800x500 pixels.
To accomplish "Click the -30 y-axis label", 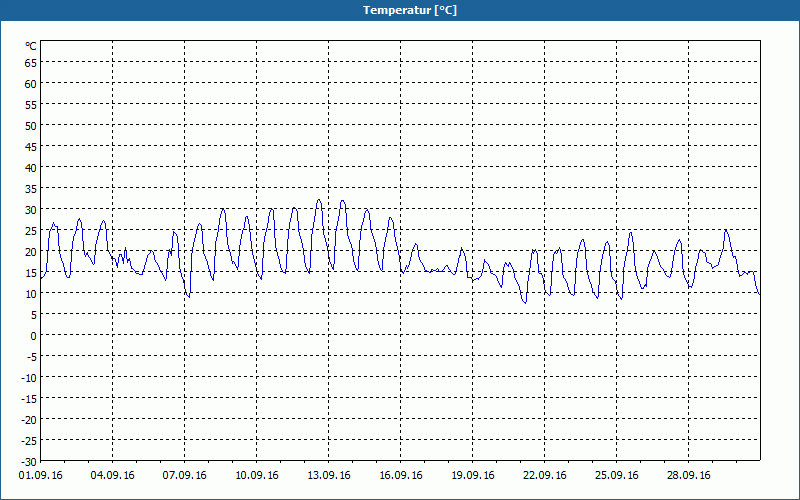I will [x=29, y=462].
